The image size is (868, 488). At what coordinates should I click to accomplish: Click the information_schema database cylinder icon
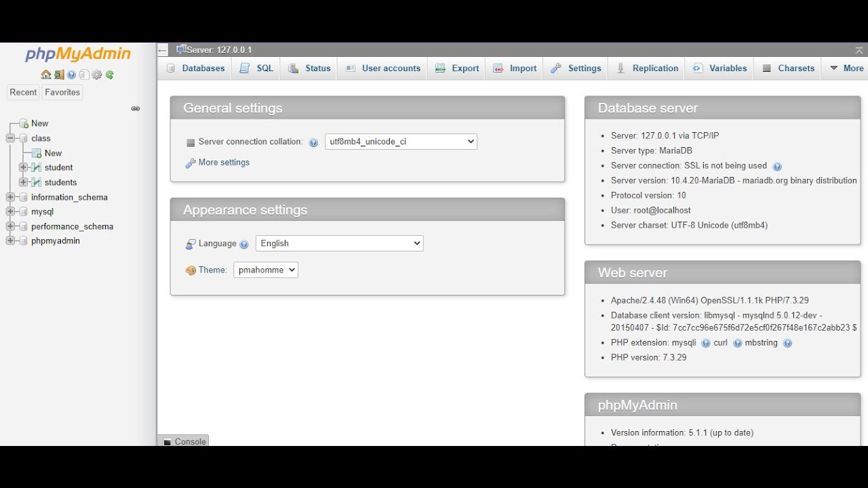click(24, 197)
